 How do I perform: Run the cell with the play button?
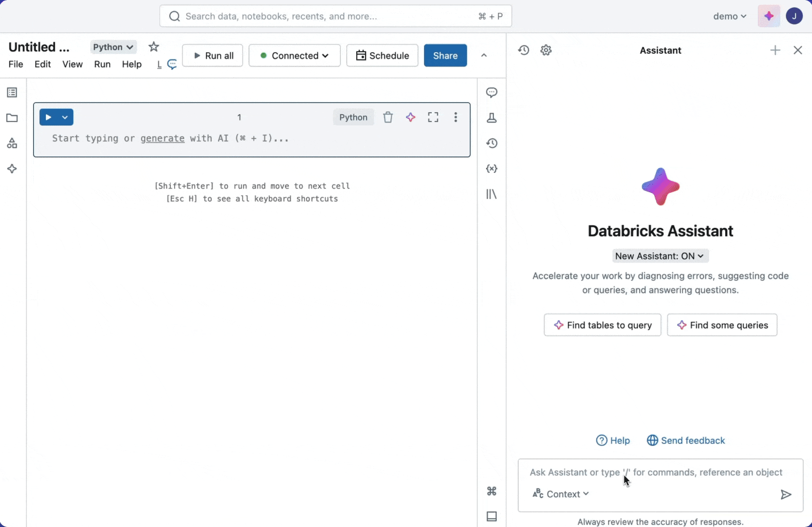(48, 117)
